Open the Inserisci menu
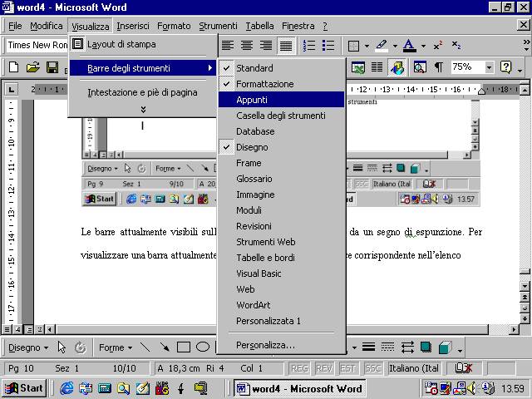This screenshot has height=399, width=532. coord(133,26)
